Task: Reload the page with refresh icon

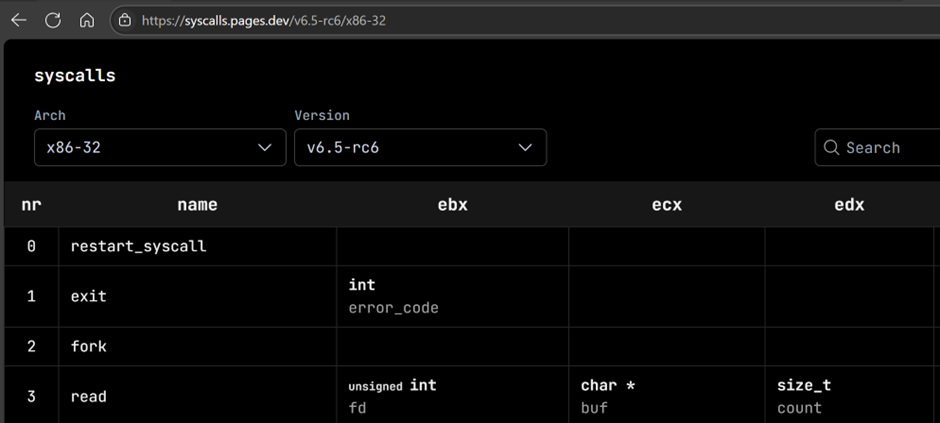Action: pos(53,20)
